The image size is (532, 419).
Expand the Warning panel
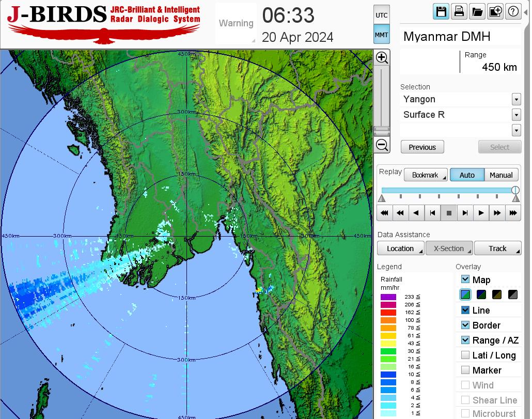click(236, 23)
